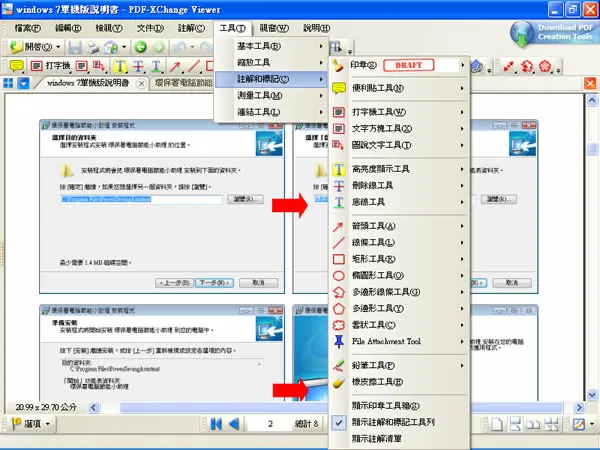Viewport: 600px width, 450px height.
Task: Select the highlight text tool in toolbar
Action: point(120,66)
